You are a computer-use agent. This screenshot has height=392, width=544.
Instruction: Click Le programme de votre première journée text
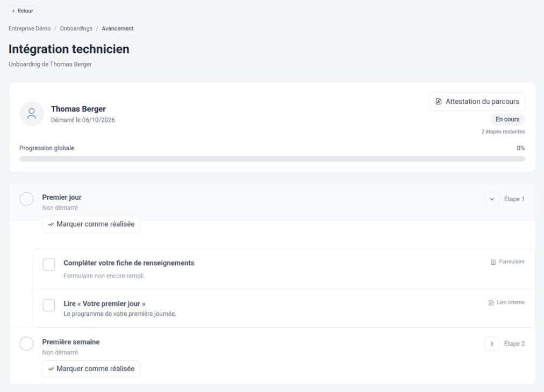tap(120, 314)
